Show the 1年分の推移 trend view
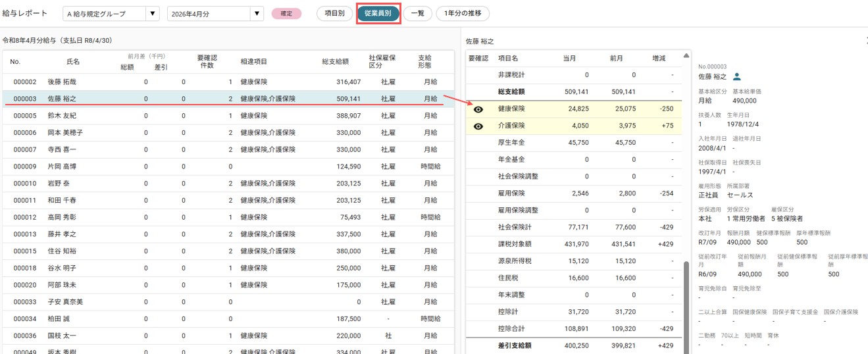Image resolution: width=868 pixels, height=354 pixels. (463, 13)
